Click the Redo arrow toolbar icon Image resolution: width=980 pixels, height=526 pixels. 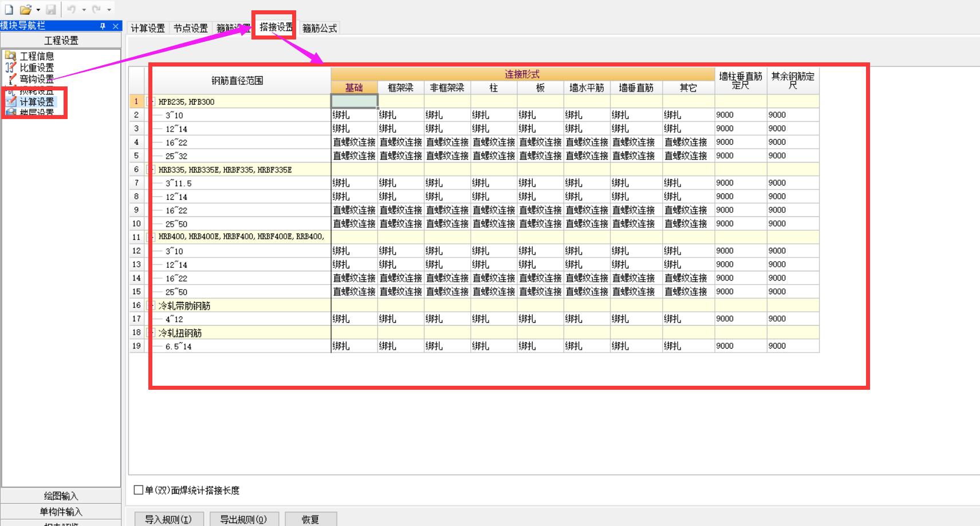coord(96,10)
